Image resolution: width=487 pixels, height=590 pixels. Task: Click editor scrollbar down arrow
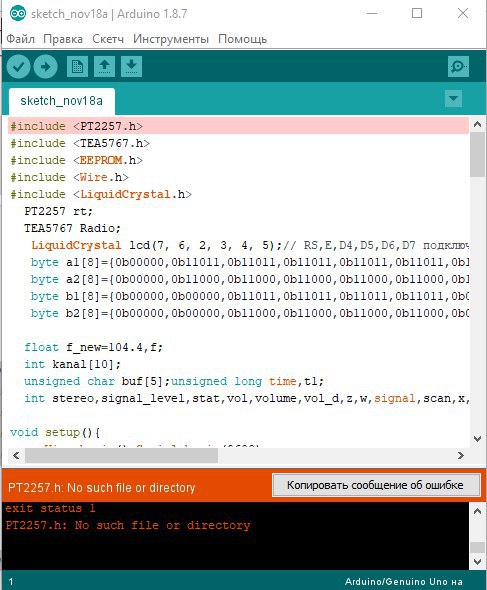pyautogui.click(x=477, y=439)
